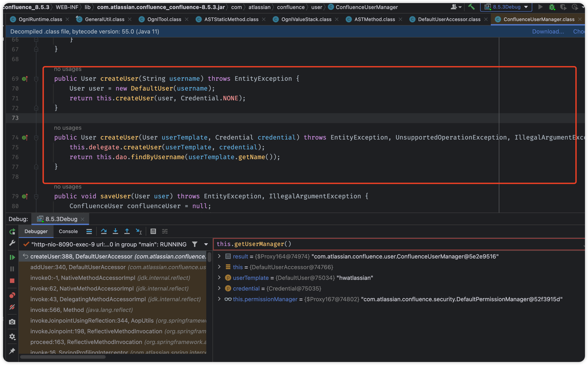Click the frames filter funnel icon
The height and width of the screenshot is (365, 588).
coord(195,244)
